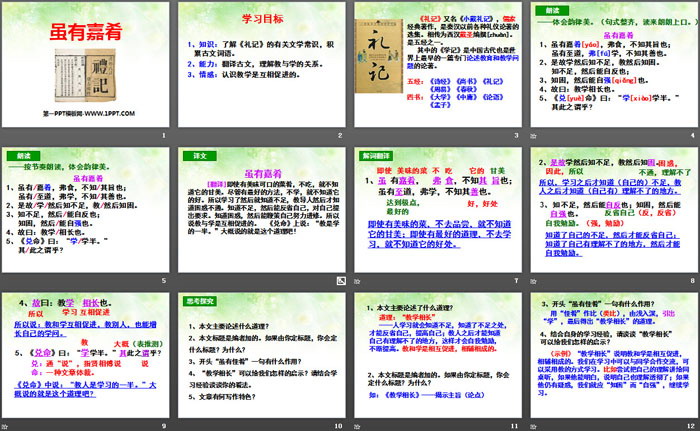Click the animation star icon under slide 9
Image resolution: width=700 pixels, height=431 pixels.
(x=4, y=427)
